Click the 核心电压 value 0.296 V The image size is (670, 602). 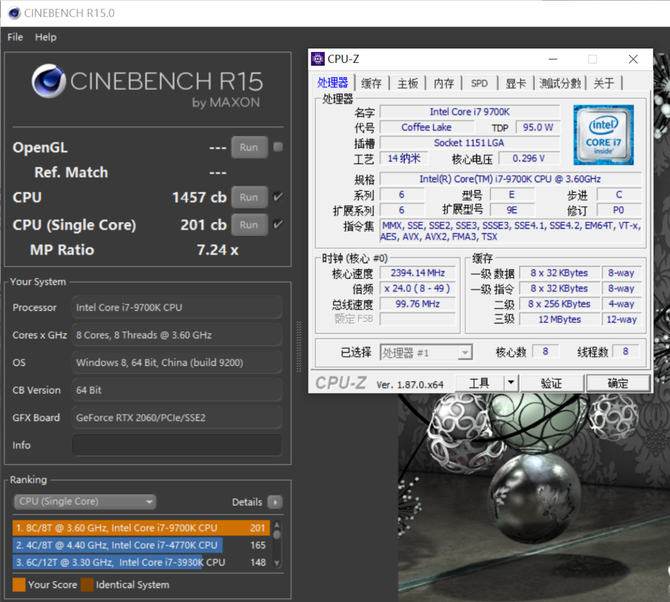(x=529, y=159)
